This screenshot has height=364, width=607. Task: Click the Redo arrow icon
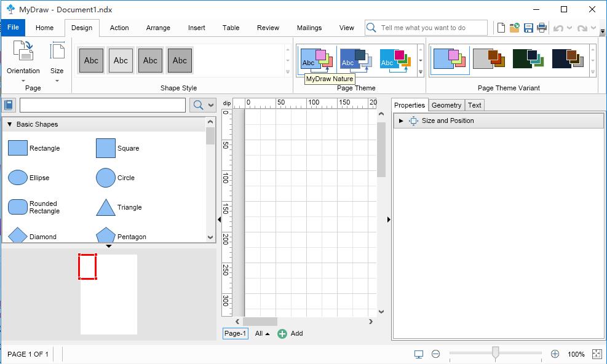pyautogui.click(x=582, y=28)
